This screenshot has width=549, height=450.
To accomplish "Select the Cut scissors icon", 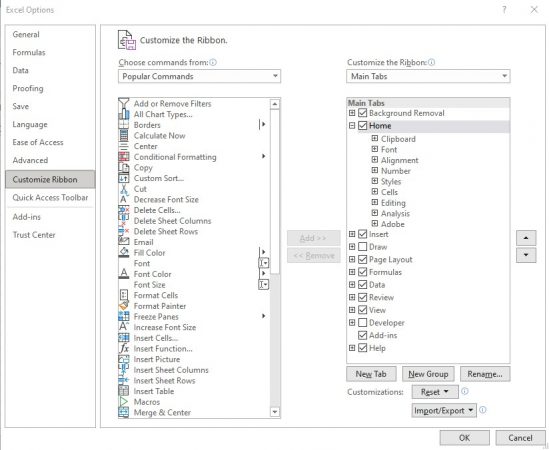I will (124, 189).
